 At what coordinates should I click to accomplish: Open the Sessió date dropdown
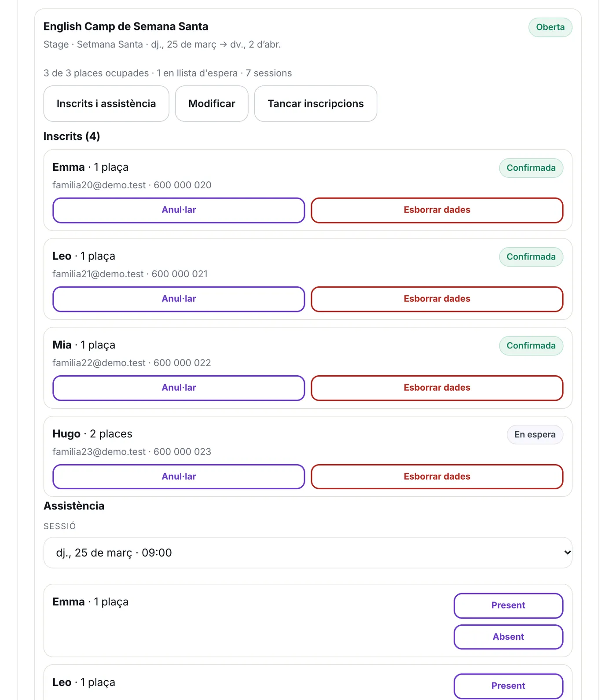[308, 553]
